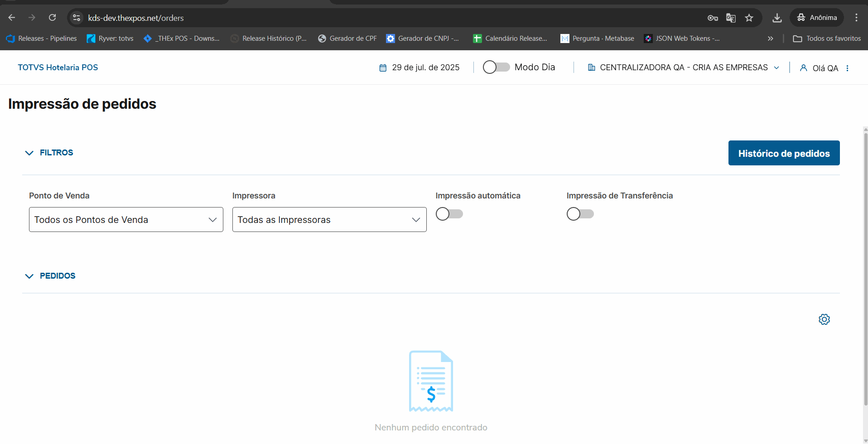Open the Chrome three-dot menu

click(x=856, y=18)
